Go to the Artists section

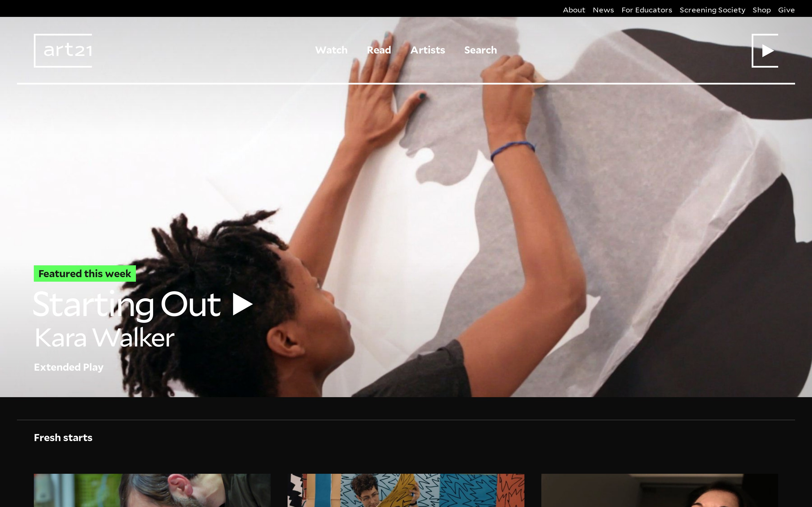[x=427, y=50]
